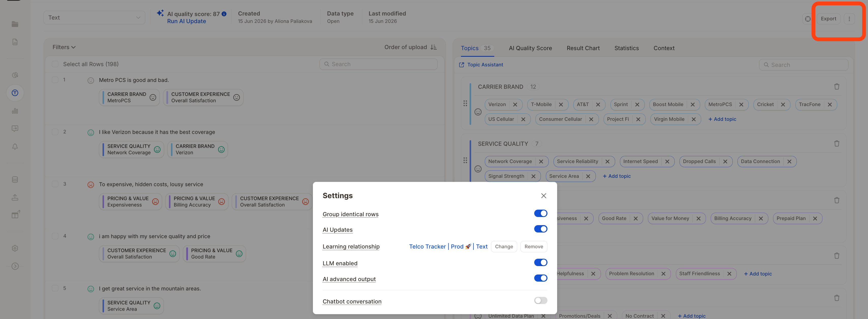Click the drag handle for SERVICE QUALITY

465,160
